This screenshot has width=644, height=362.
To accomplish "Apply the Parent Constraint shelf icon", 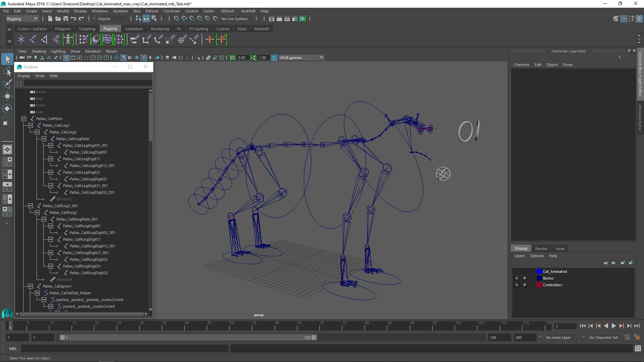I will click(x=135, y=40).
